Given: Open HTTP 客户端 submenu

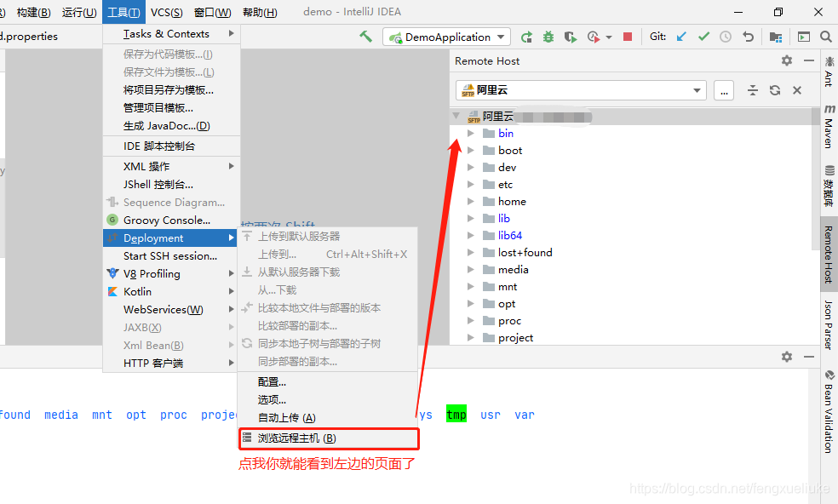Looking at the screenshot, I should (x=171, y=363).
